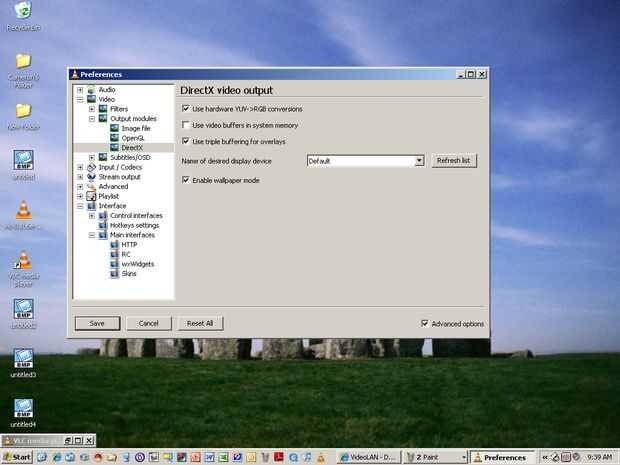This screenshot has width=620, height=465.
Task: Select the OpenGL module icon
Action: tap(114, 138)
